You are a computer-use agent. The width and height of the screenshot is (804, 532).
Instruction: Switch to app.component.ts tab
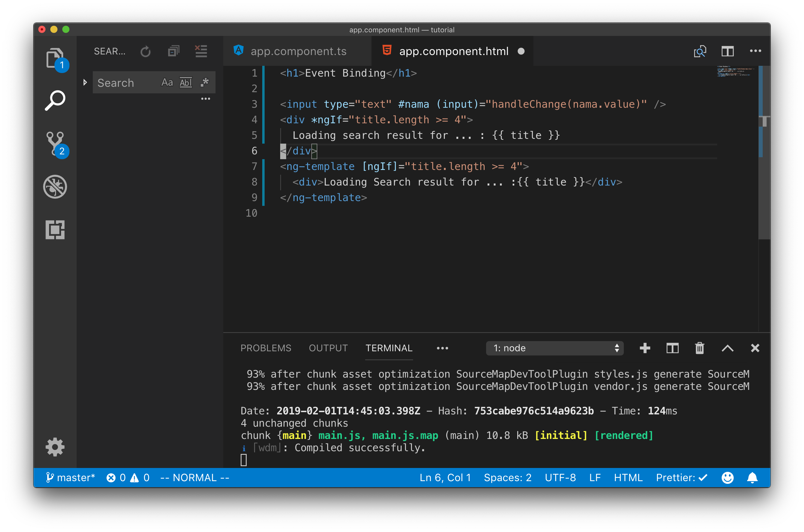pyautogui.click(x=297, y=51)
